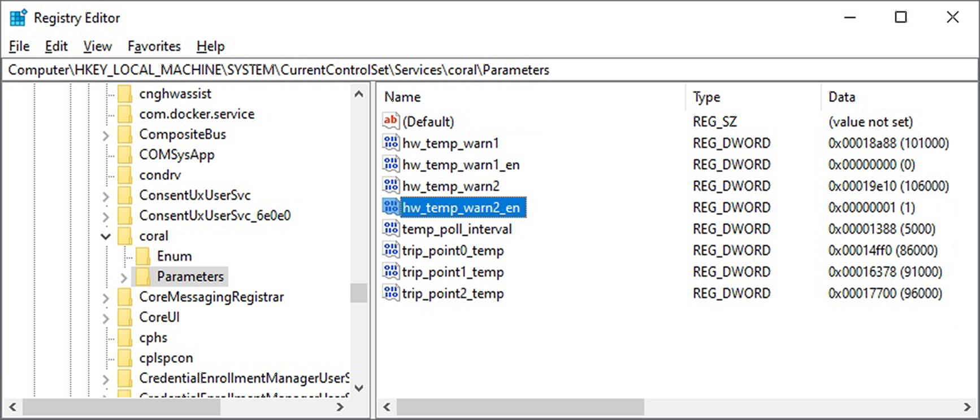Click the DWORD icon beside hw_temp_warn1
The height and width of the screenshot is (420, 980).
(391, 143)
